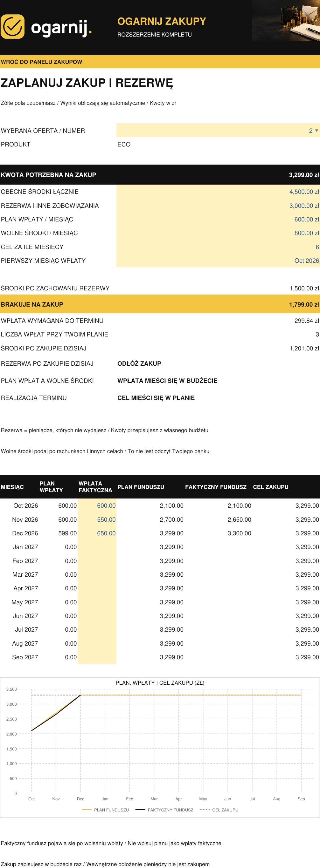Select the empty Jan 2027 actual payment cell
320x868 pixels.
coord(97,547)
